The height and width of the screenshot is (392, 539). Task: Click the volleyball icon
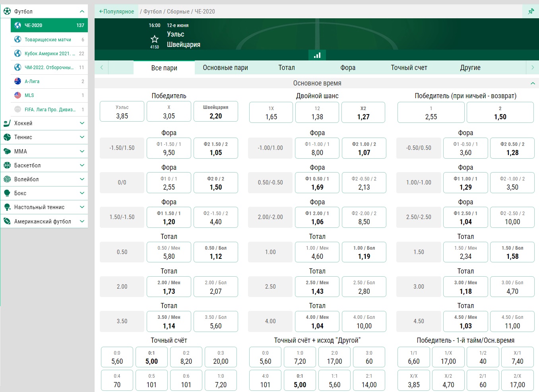(x=7, y=179)
